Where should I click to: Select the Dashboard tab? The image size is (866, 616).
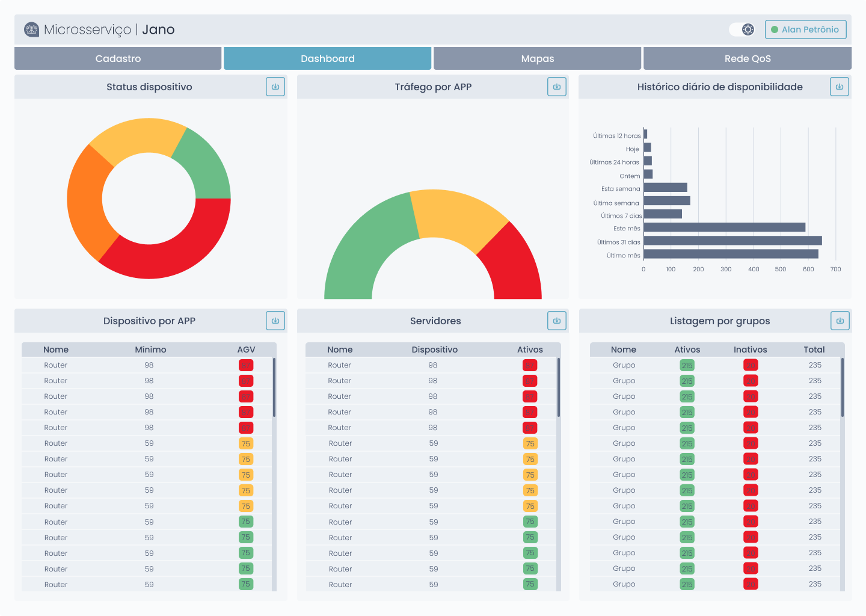pyautogui.click(x=328, y=58)
